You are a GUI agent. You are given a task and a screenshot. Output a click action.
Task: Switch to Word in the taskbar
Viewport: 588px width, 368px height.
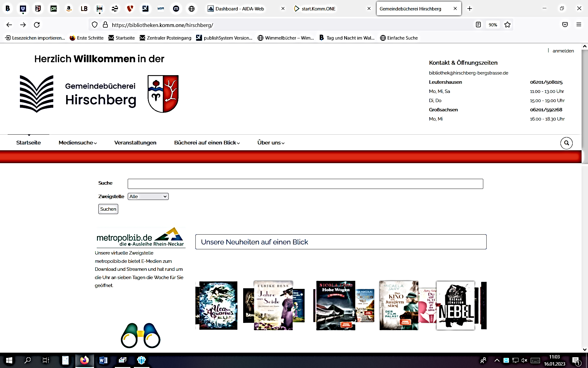(x=103, y=360)
